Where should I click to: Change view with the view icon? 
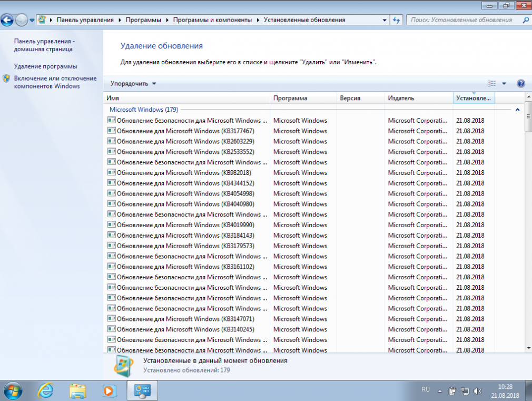click(x=491, y=84)
